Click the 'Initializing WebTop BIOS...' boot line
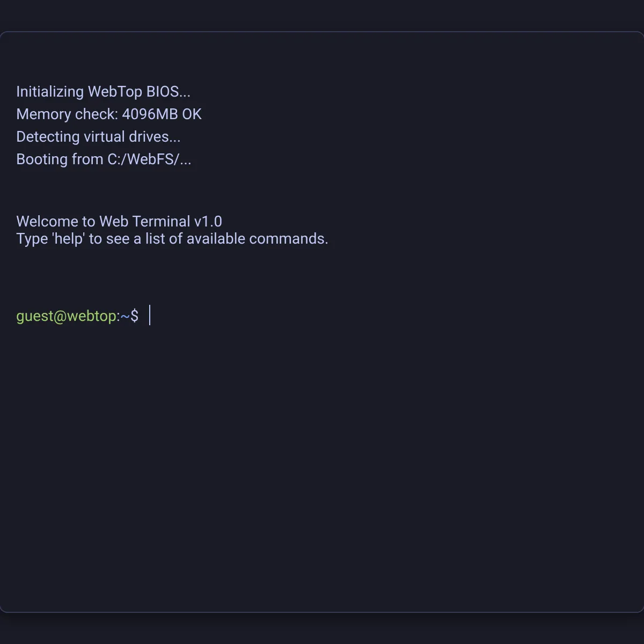The height and width of the screenshot is (644, 644). pyautogui.click(x=104, y=91)
